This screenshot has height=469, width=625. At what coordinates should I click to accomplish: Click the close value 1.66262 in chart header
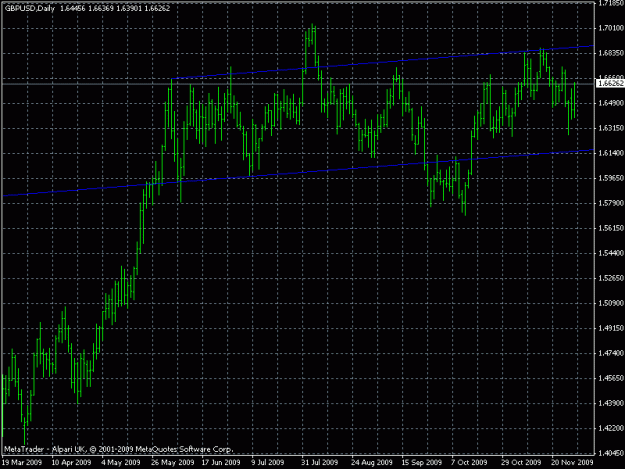click(x=157, y=8)
